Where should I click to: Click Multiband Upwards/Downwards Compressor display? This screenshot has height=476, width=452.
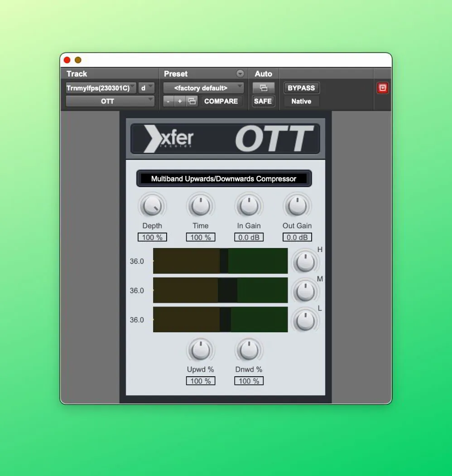coord(224,179)
